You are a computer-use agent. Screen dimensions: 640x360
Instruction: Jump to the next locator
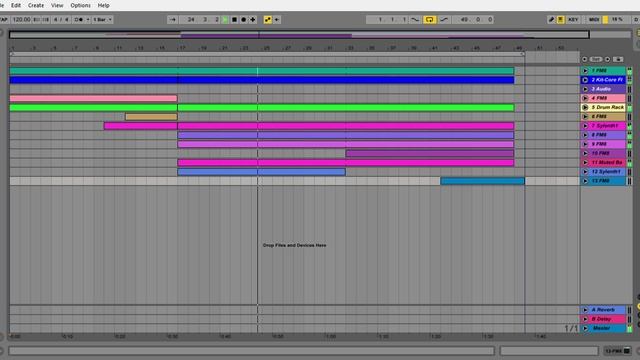[607, 60]
